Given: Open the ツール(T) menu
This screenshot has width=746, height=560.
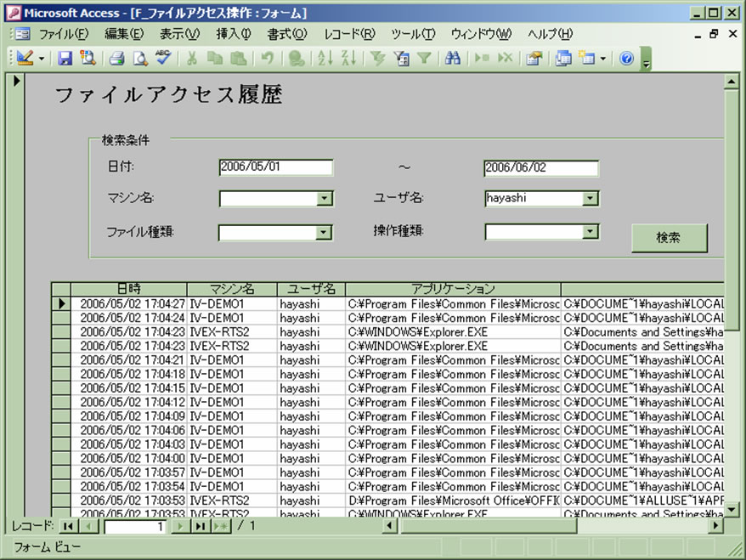Looking at the screenshot, I should click(x=412, y=35).
